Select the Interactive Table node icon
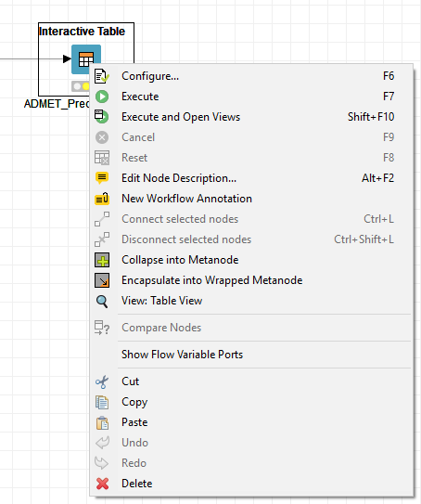The height and width of the screenshot is (504, 421). (86, 59)
